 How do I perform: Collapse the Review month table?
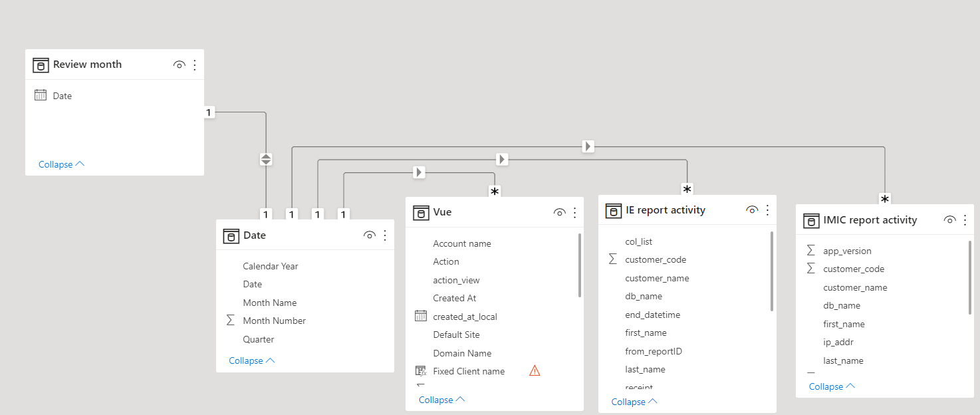click(x=61, y=164)
